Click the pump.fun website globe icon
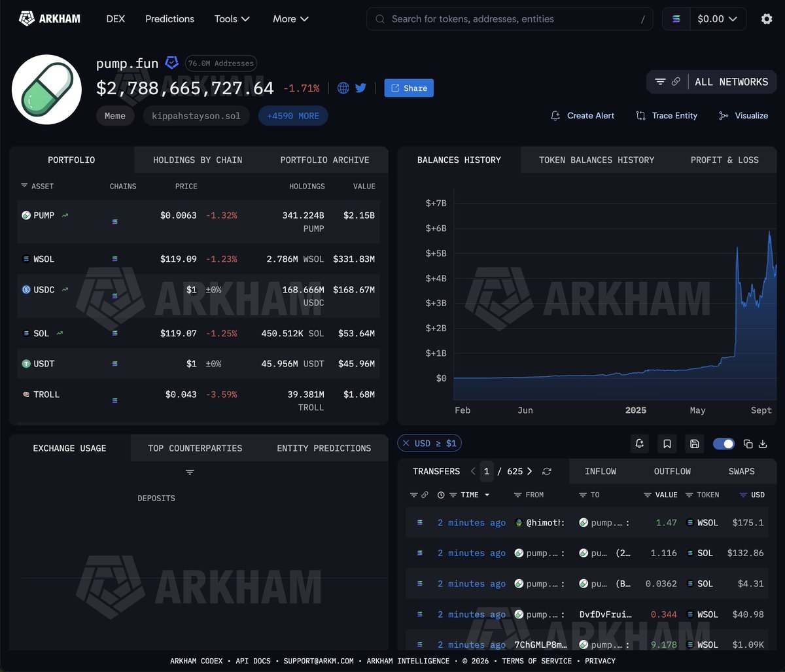The width and height of the screenshot is (785, 672). (x=343, y=88)
